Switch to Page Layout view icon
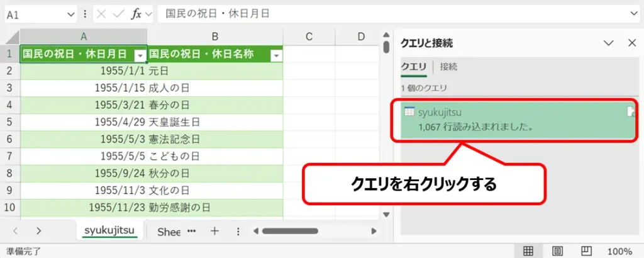This screenshot has height=258, width=644. tap(557, 251)
